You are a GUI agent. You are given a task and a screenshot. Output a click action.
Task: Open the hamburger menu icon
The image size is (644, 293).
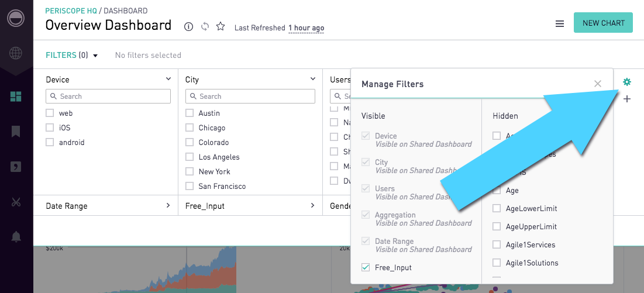559,24
